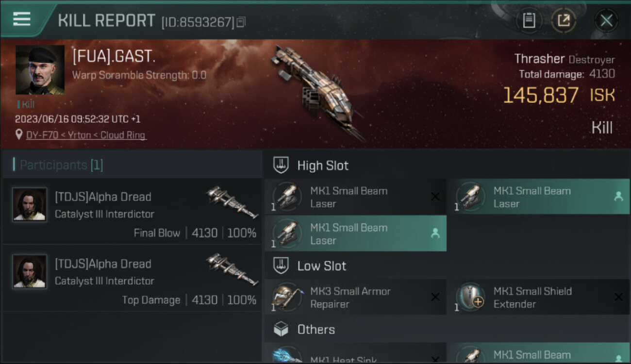Select the first MK1 Small Beam Laser

[355, 197]
